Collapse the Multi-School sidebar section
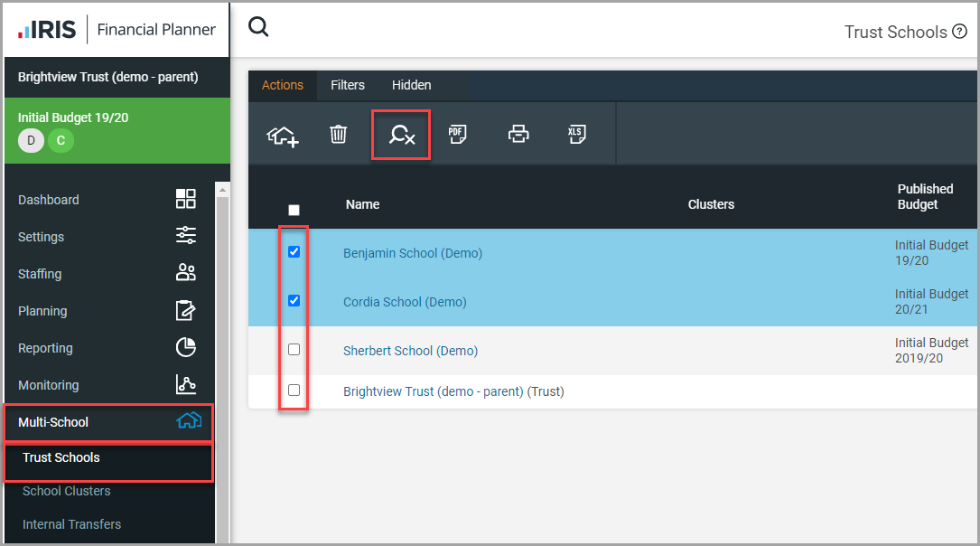 (x=108, y=422)
